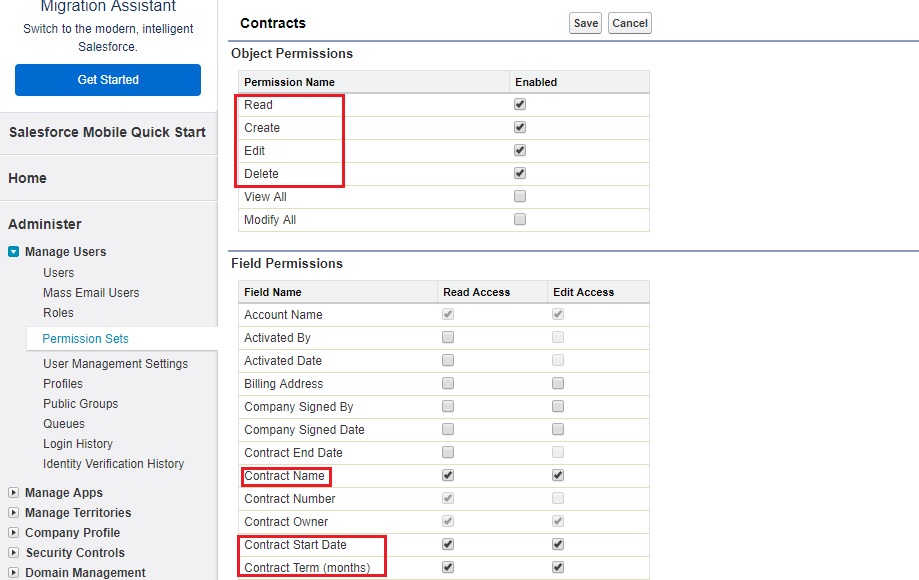919x580 pixels.
Task: Expand the Security Controls arrow icon
Action: (x=13, y=552)
